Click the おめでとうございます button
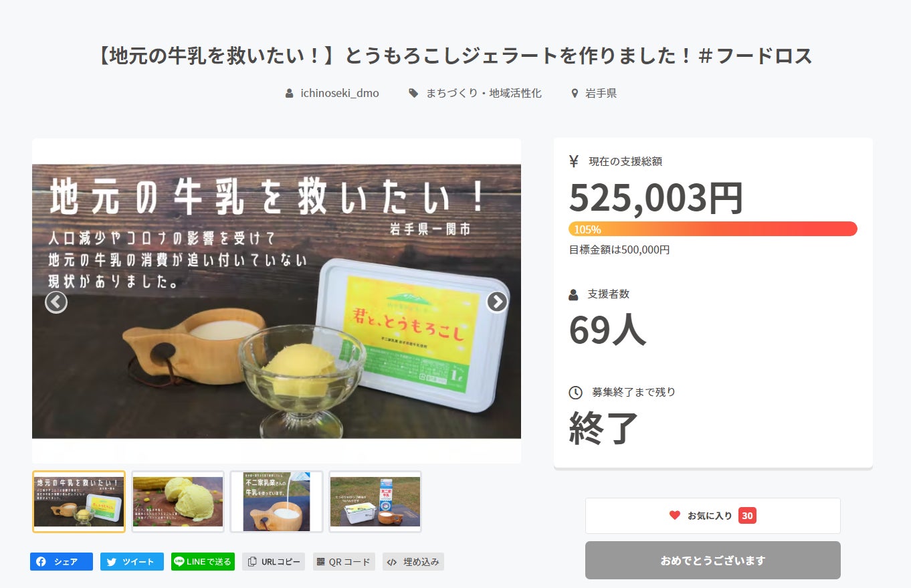Screen dimensions: 911x588 pos(712,561)
